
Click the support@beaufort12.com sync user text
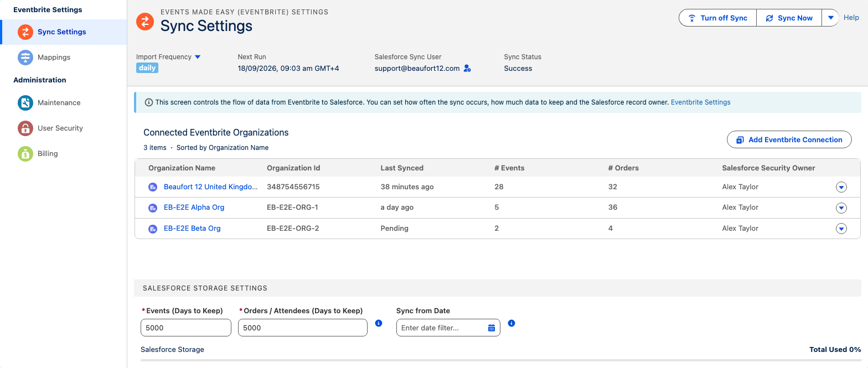417,69
